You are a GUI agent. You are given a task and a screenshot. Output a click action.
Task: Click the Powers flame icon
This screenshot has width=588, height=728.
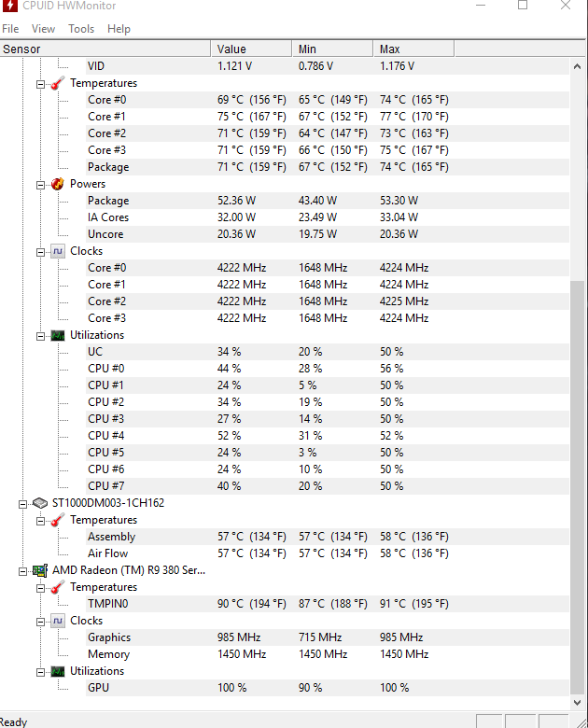coord(57,184)
